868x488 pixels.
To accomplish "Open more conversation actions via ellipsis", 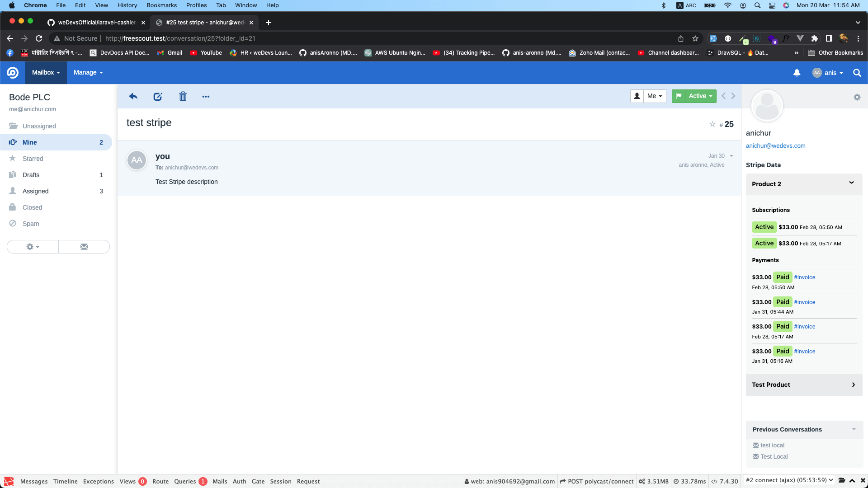I will (x=206, y=97).
